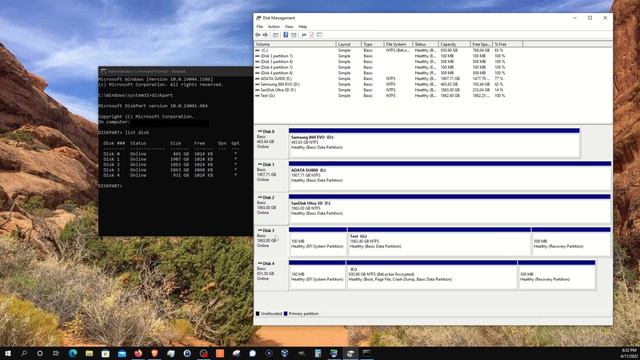Viewport: 640px width, 360px height.
Task: Sort by the Status column header
Action: click(425, 44)
